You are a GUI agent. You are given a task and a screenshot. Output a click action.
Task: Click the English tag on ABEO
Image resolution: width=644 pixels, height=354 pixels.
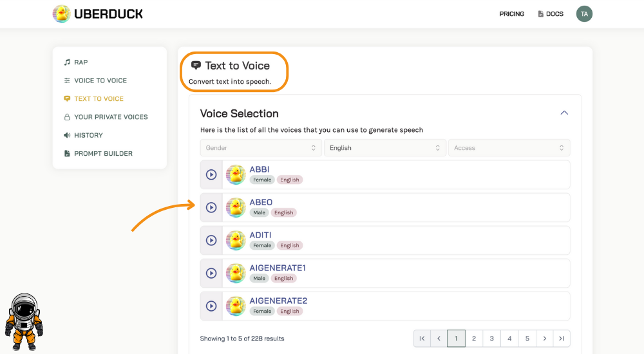(284, 213)
